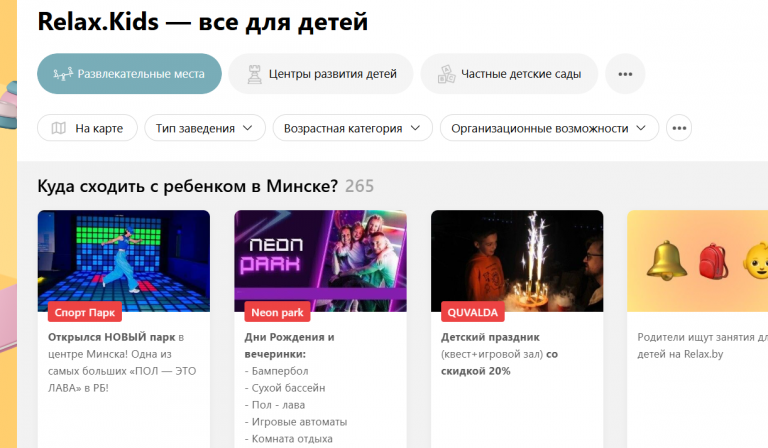Click the red Neon park label
This screenshot has width=768, height=448.
pos(277,312)
